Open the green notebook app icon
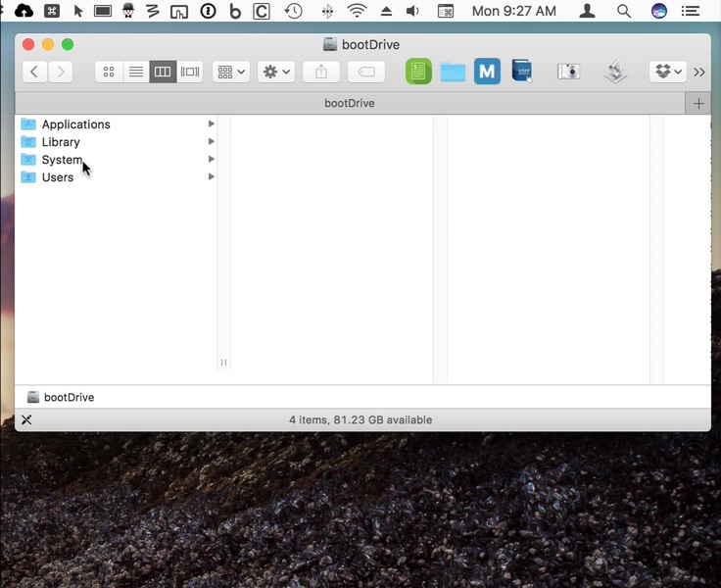721x588 pixels. coord(418,72)
